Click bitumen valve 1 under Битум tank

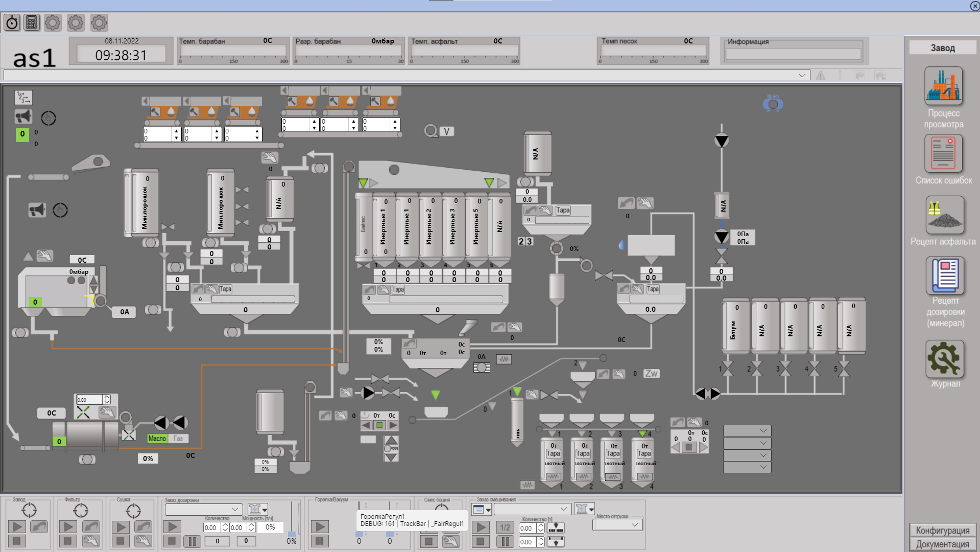click(x=727, y=368)
